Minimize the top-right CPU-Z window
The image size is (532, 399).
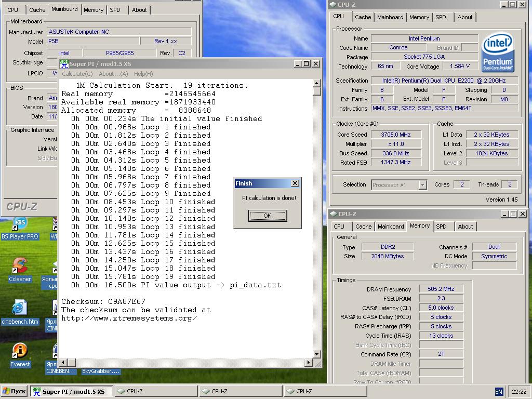point(504,4)
